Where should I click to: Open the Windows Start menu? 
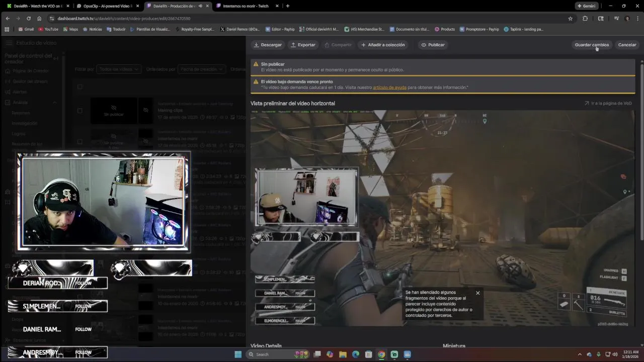238,354
